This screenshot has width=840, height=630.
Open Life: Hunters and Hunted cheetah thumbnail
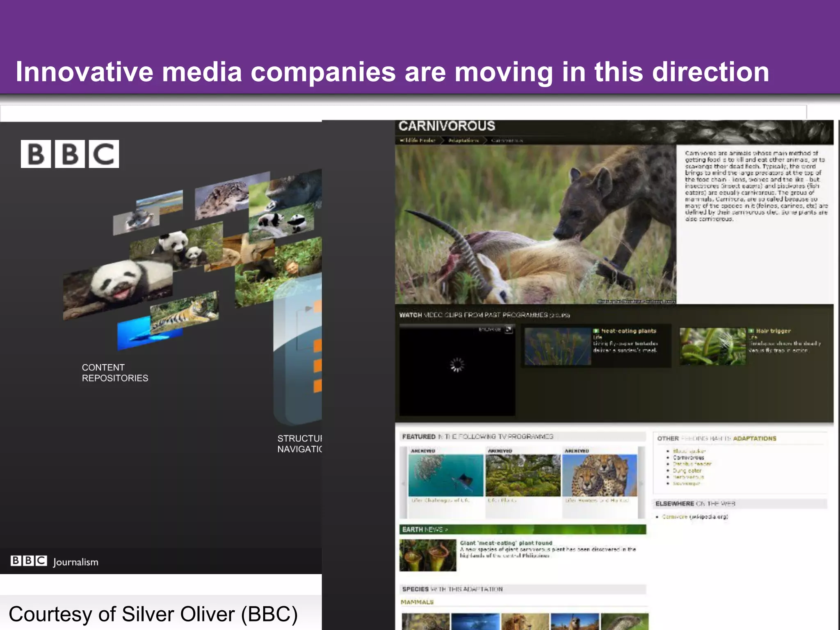click(x=600, y=475)
